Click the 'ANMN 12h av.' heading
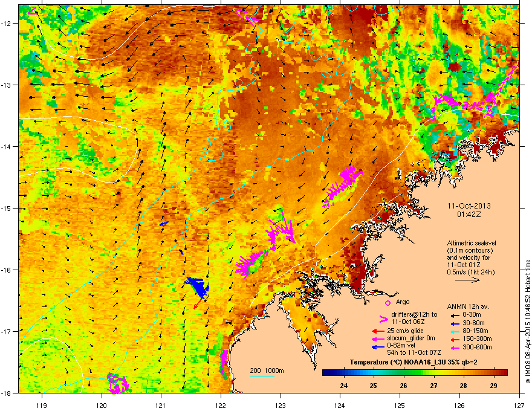 468,306
